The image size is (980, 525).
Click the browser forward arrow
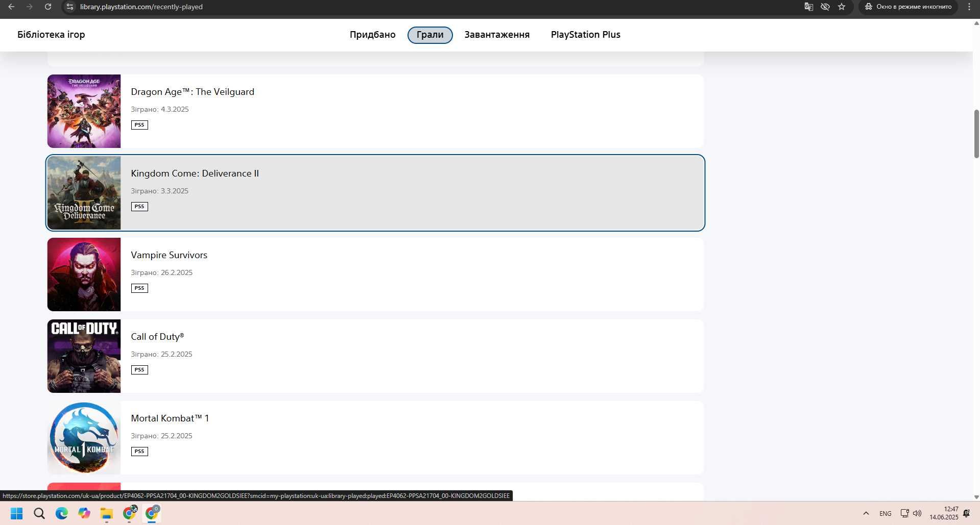29,7
